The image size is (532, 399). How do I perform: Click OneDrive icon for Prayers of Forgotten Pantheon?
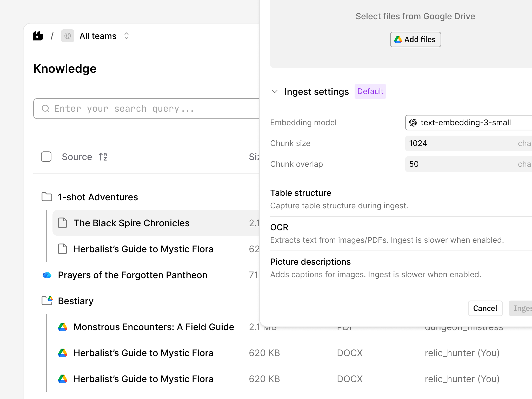[47, 275]
